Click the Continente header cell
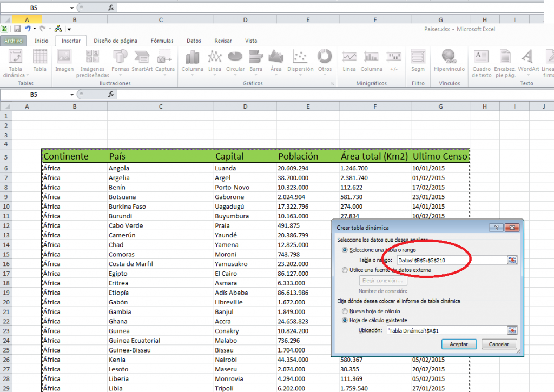The height and width of the screenshot is (392, 554). point(75,156)
